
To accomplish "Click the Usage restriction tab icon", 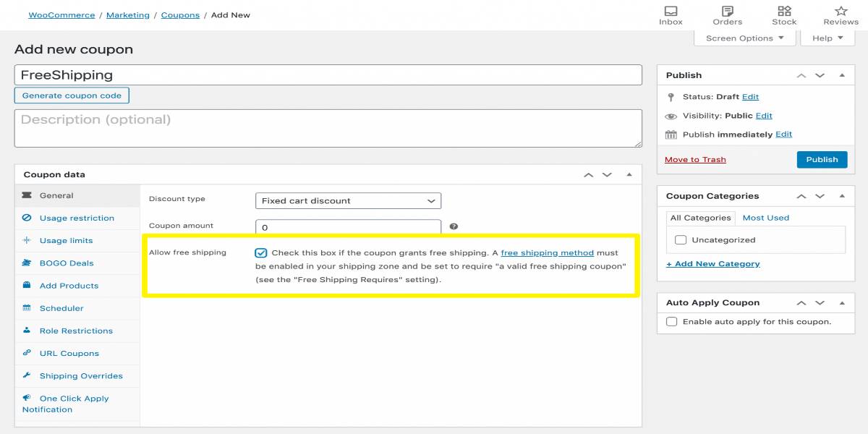I will click(27, 218).
